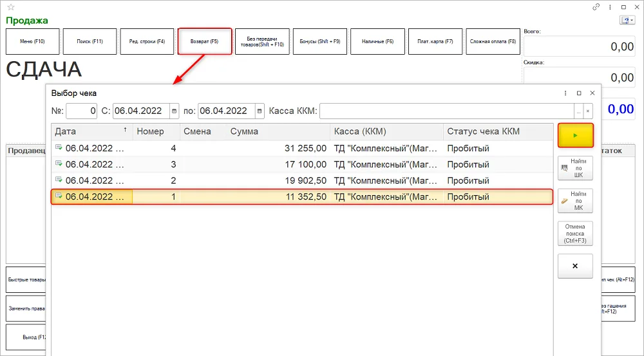Viewport: 644px width, 356px height.
Task: Click ТД "Комплексный" cell of receipt 3
Action: point(386,164)
